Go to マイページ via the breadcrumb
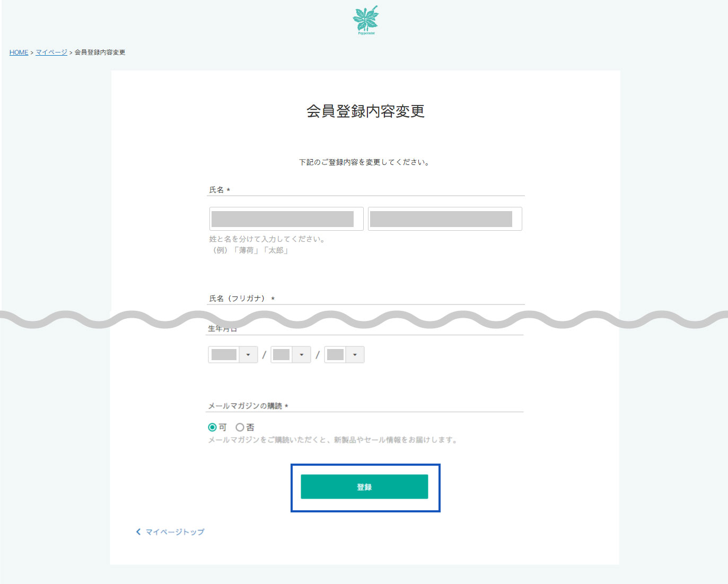 (50, 52)
